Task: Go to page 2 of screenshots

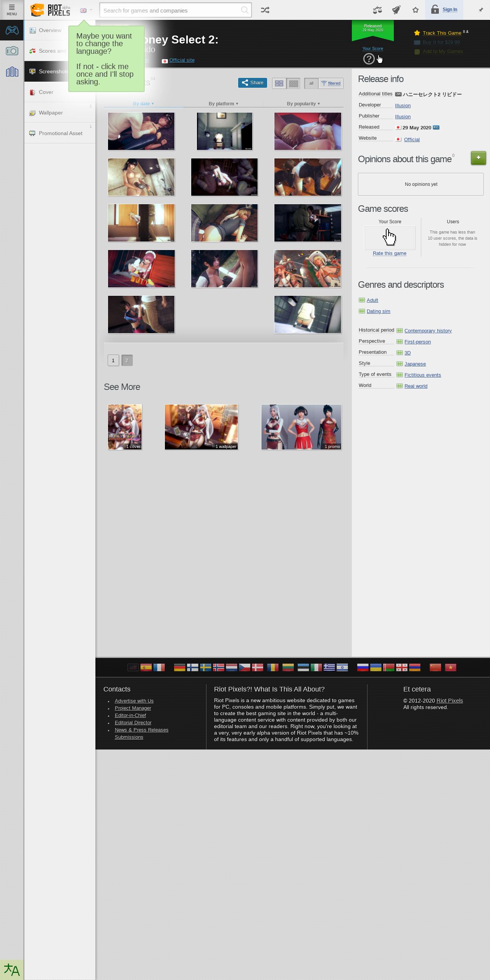Action: 127,360
